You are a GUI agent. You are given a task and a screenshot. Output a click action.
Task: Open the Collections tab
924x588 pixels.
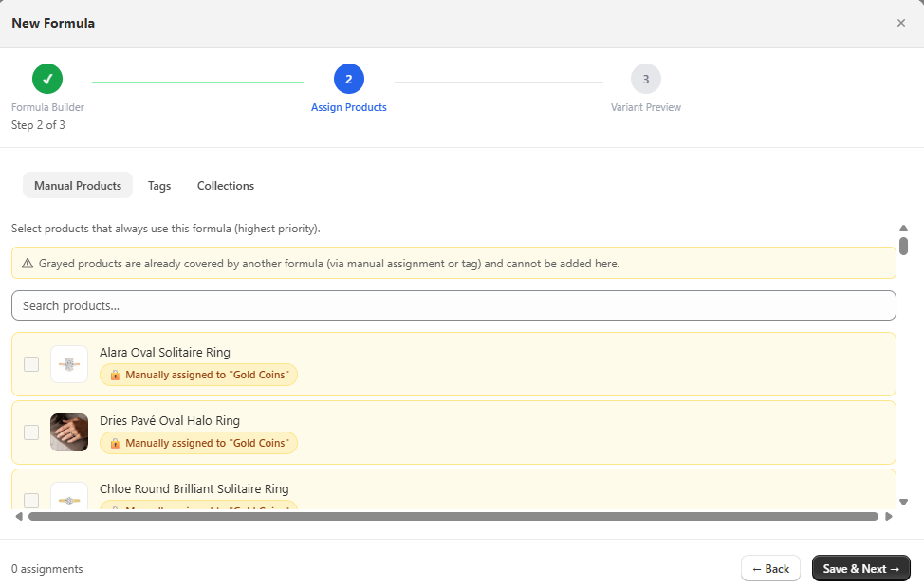[x=226, y=186]
